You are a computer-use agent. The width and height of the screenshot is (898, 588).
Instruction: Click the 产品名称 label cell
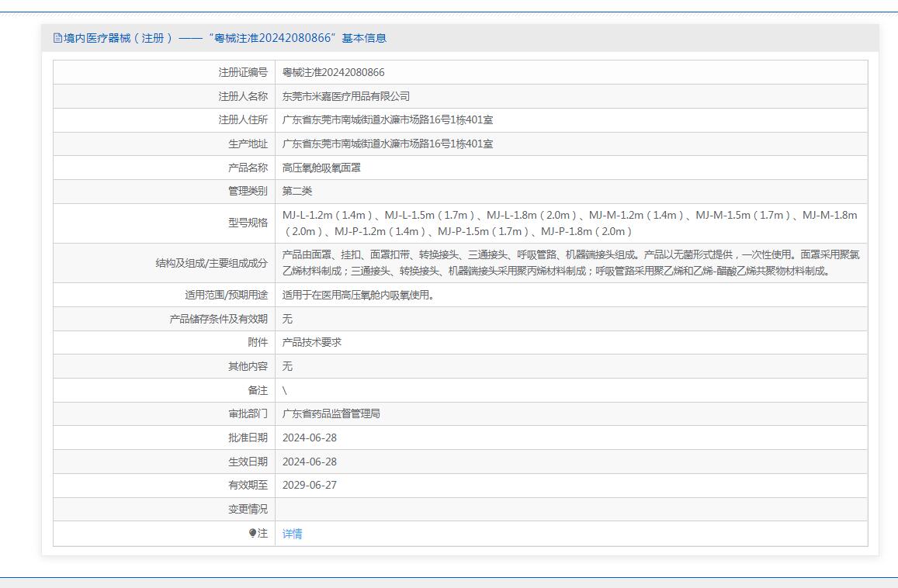165,168
